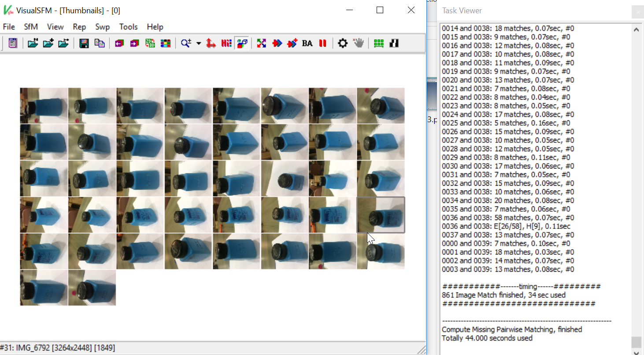Click the log line '0024 and 0038: 17 matches'
Image resolution: width=644 pixels, height=355 pixels.
click(508, 114)
